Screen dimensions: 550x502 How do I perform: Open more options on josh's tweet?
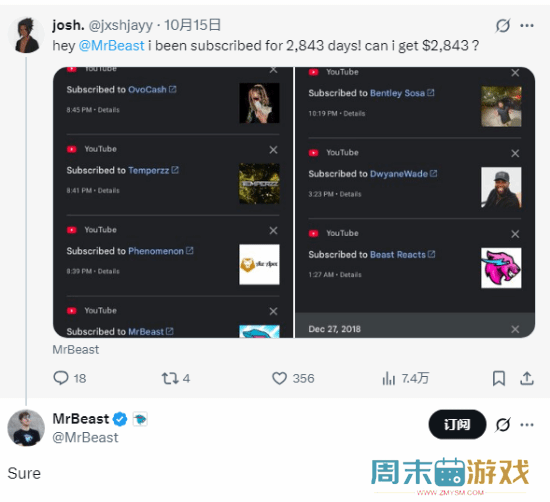coord(527,25)
